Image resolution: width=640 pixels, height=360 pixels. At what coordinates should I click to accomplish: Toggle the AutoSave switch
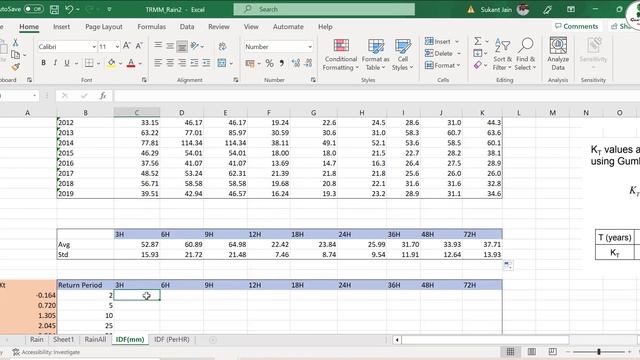33,9
